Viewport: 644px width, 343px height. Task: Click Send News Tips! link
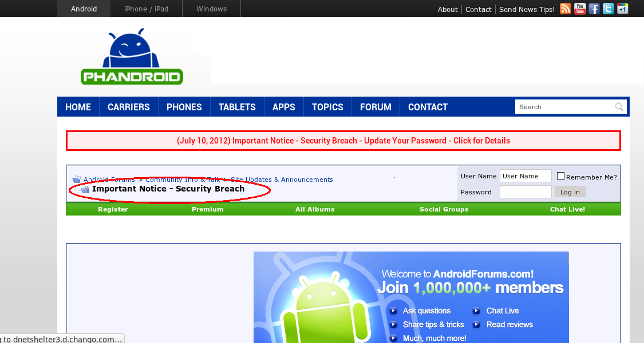coord(527,10)
